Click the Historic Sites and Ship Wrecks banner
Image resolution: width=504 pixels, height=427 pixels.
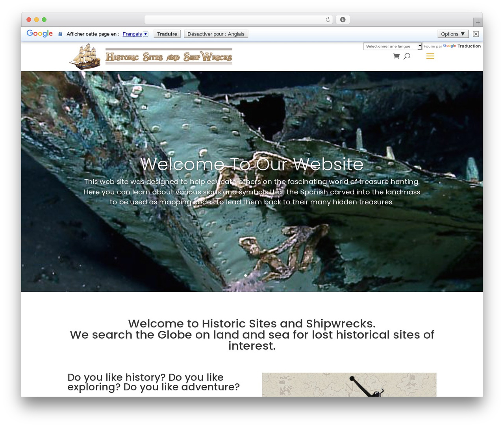click(x=169, y=57)
